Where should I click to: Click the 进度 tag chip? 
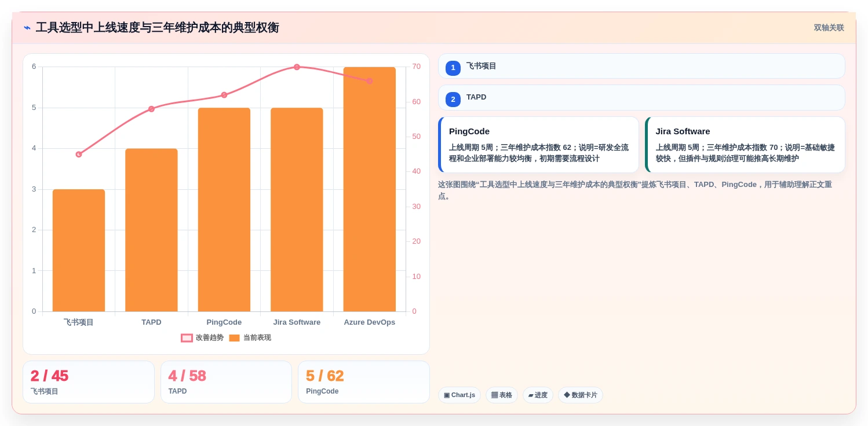click(538, 395)
